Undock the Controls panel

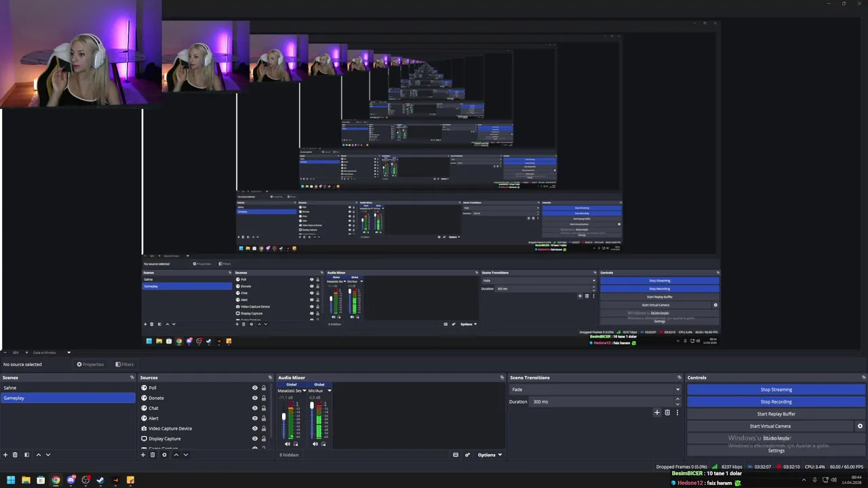864,378
